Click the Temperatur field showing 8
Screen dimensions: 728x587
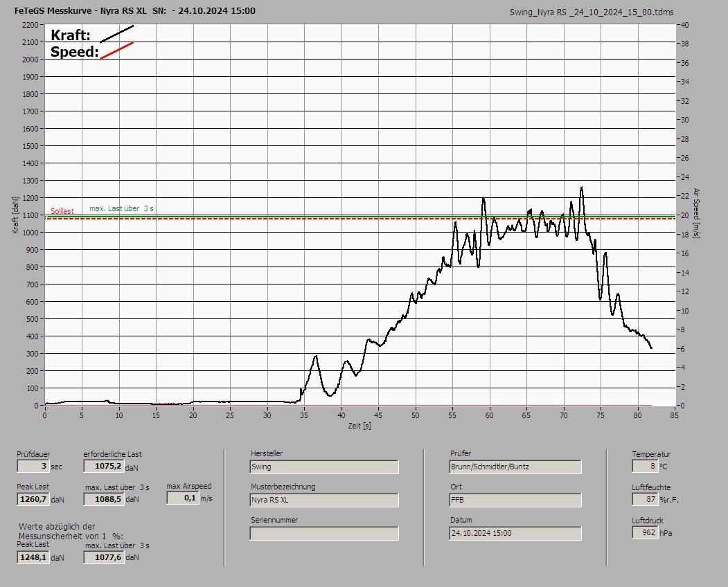645,466
